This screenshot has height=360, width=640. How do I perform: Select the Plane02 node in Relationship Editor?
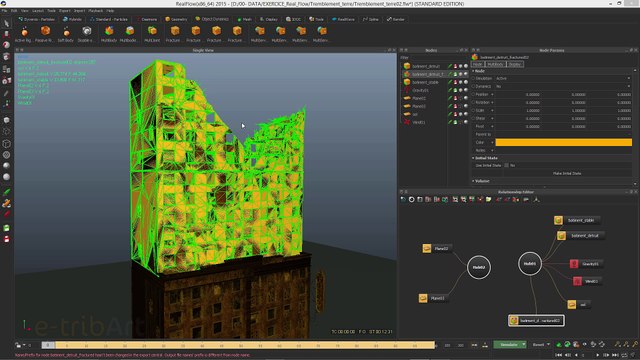[436, 248]
